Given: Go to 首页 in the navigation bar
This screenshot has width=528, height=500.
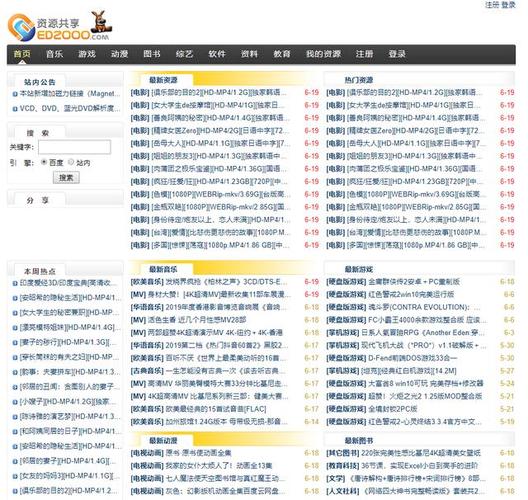Looking at the screenshot, I should (22, 54).
